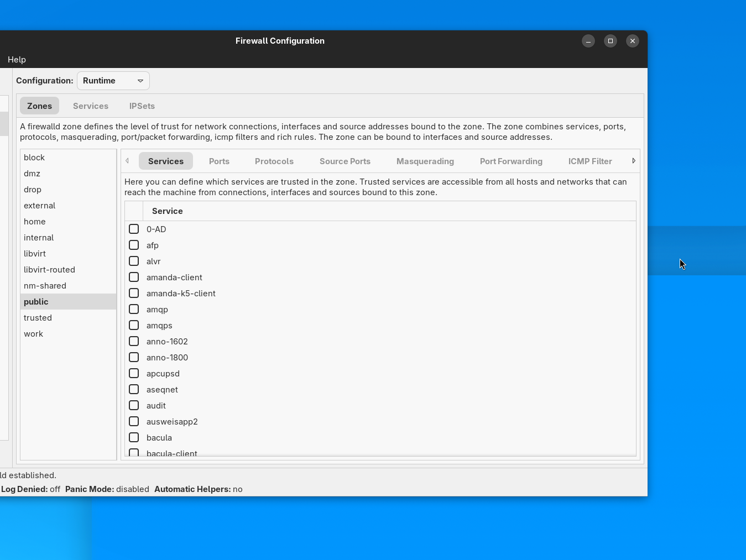Screen dimensions: 746x560
Task: Select the libvirt-routed zone
Action: tap(69, 270)
